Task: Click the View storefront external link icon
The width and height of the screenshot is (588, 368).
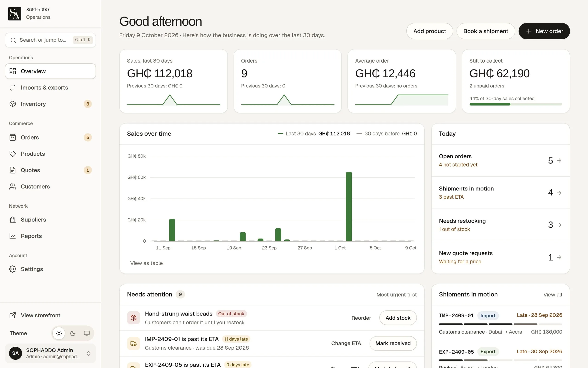Action: [13, 315]
